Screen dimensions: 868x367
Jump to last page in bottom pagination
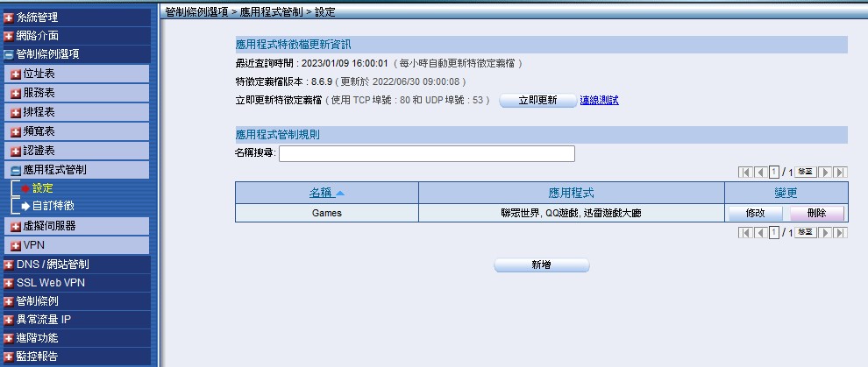click(840, 233)
